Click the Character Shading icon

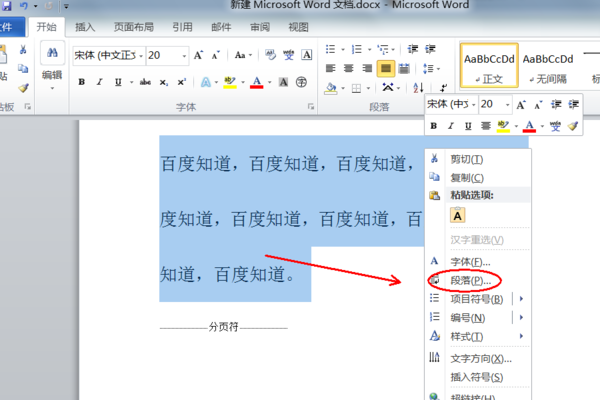[283, 82]
